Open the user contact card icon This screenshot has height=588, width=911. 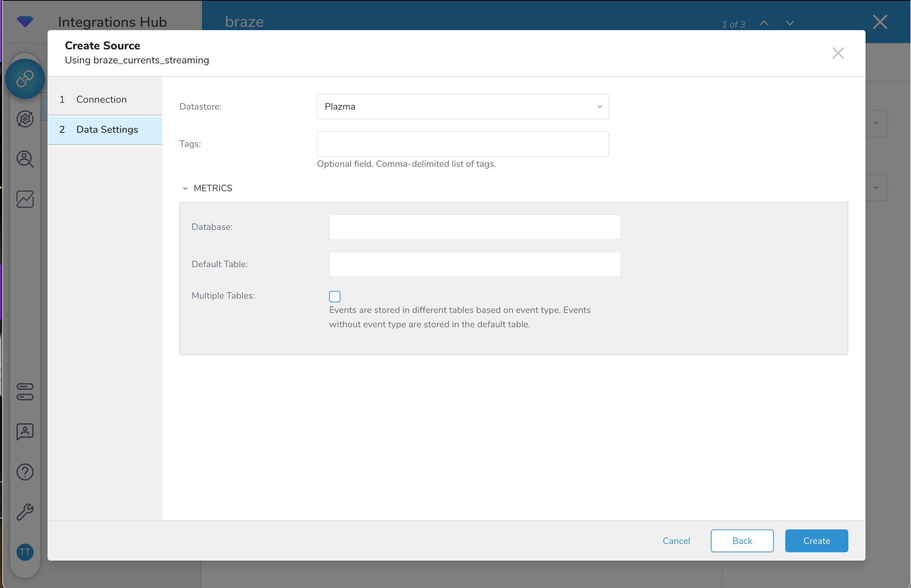25,432
